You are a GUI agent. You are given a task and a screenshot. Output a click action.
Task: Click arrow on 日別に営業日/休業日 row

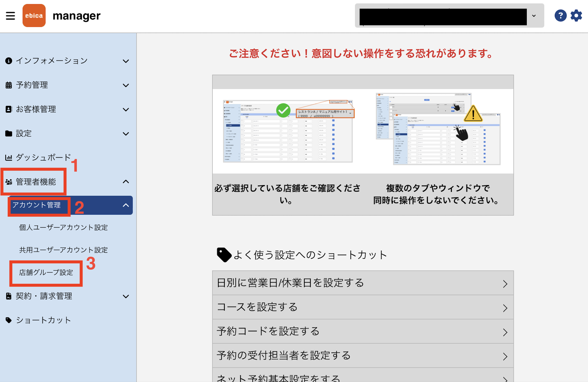(505, 284)
